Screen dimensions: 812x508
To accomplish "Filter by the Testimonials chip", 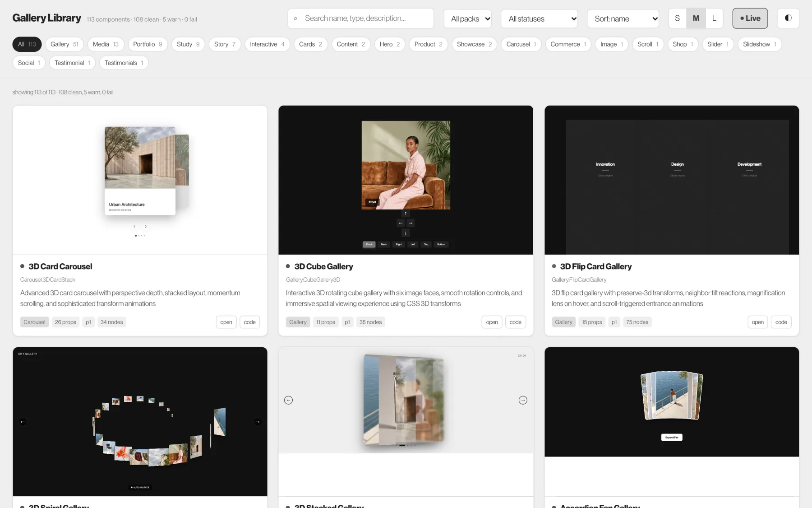I will pos(124,63).
